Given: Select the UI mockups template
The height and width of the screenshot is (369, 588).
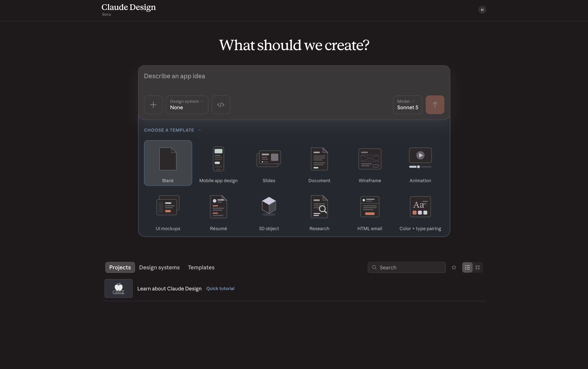Looking at the screenshot, I should click(x=168, y=211).
